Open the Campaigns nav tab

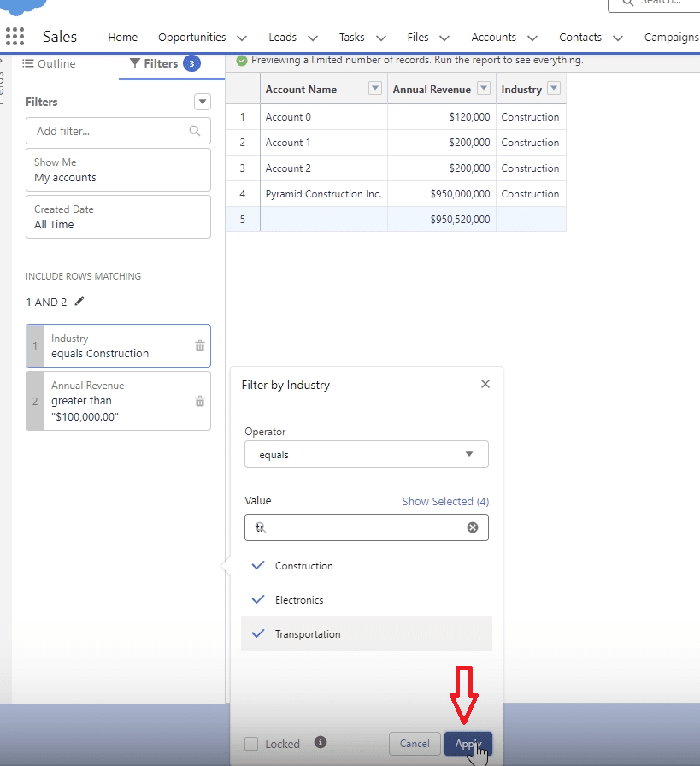click(672, 37)
